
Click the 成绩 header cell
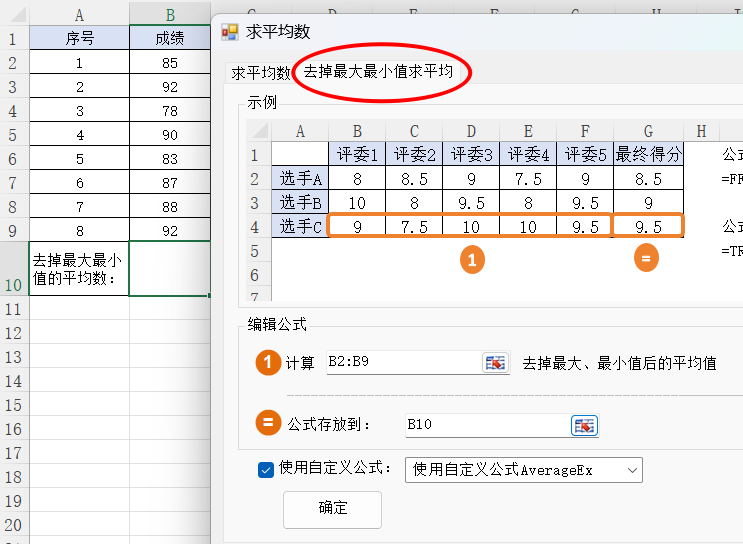point(169,38)
